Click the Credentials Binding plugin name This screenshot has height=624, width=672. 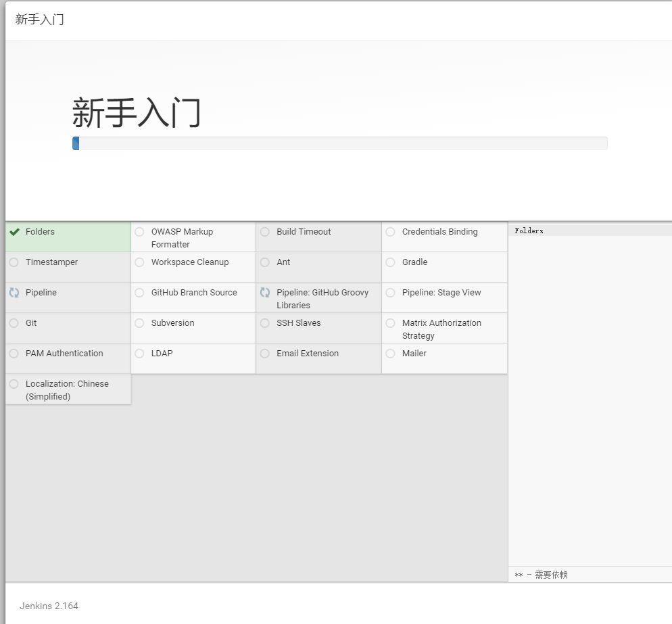[x=439, y=232]
